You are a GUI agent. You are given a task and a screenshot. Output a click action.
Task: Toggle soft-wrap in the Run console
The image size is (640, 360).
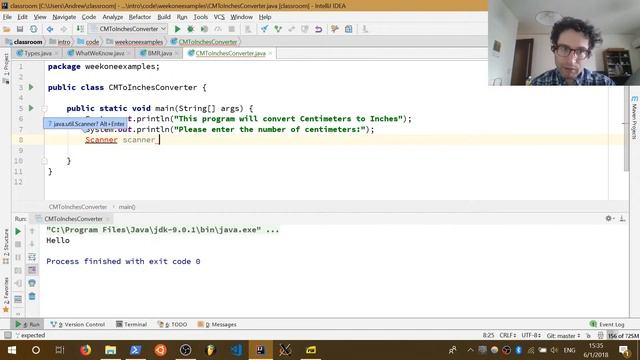coord(32,257)
